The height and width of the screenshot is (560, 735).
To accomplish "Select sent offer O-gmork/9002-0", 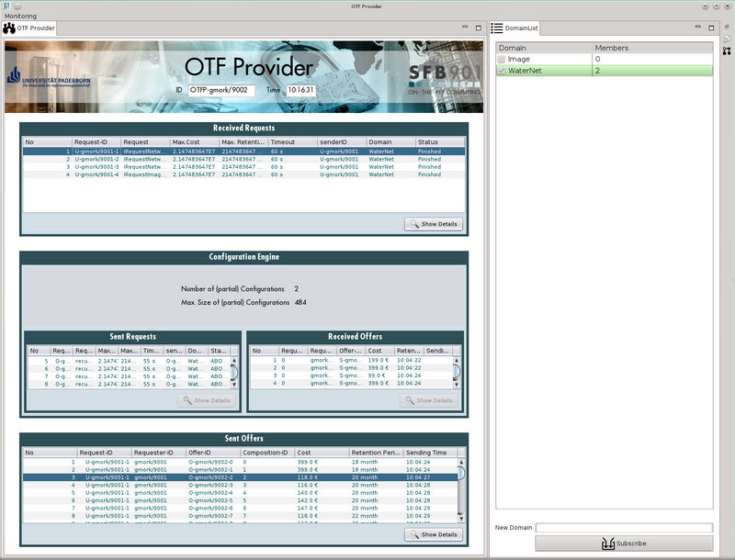I will coord(241,462).
